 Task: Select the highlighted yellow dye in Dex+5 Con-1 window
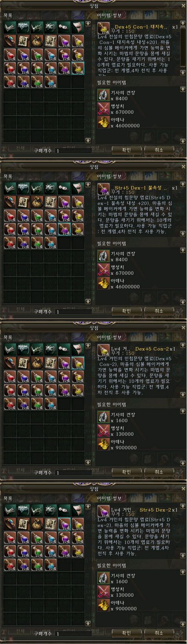tap(78, 68)
